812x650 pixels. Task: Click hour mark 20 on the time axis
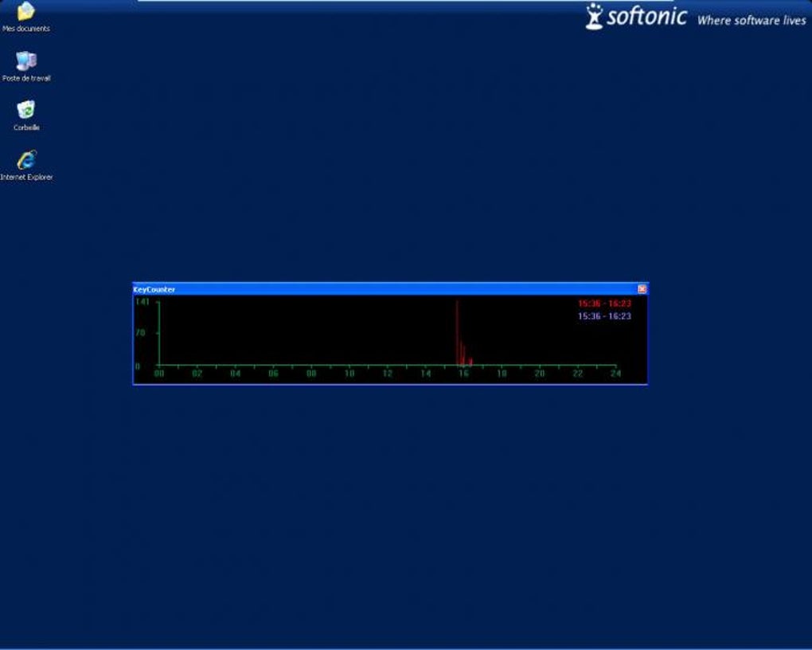click(540, 374)
